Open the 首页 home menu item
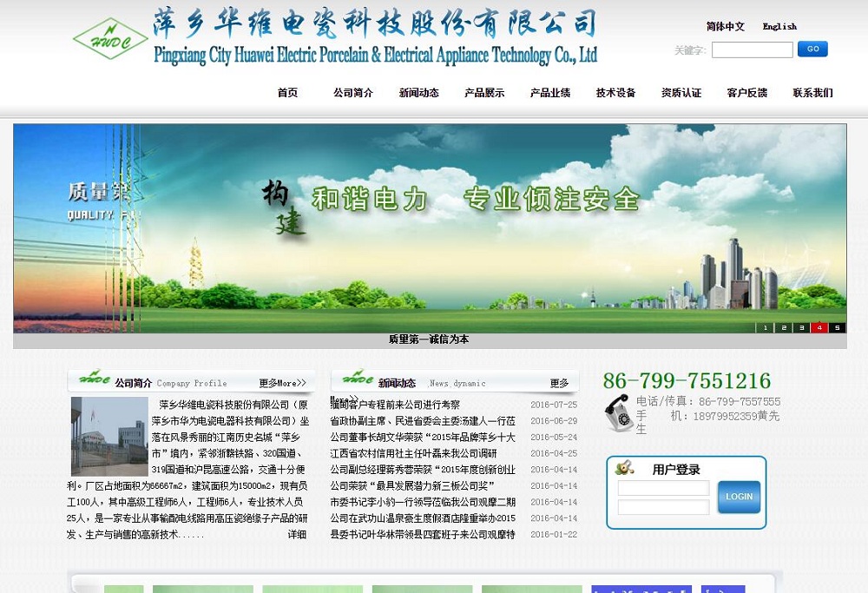Viewport: 868px width, 593px height. click(x=287, y=92)
